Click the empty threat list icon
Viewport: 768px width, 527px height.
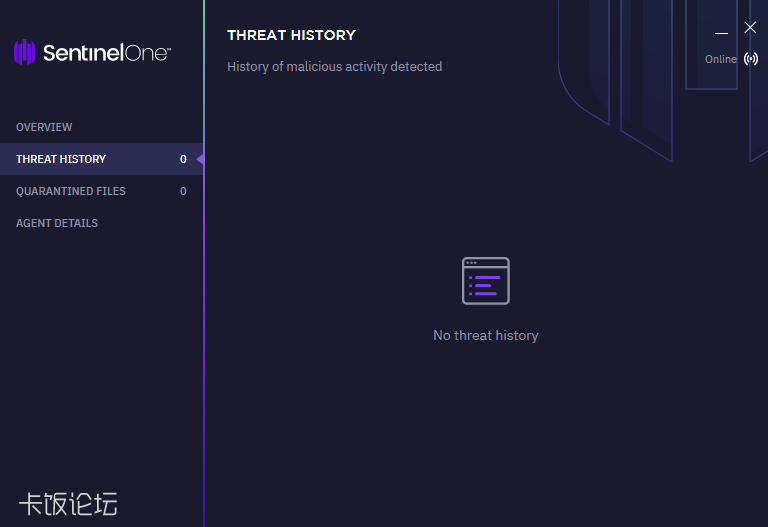click(x=486, y=281)
